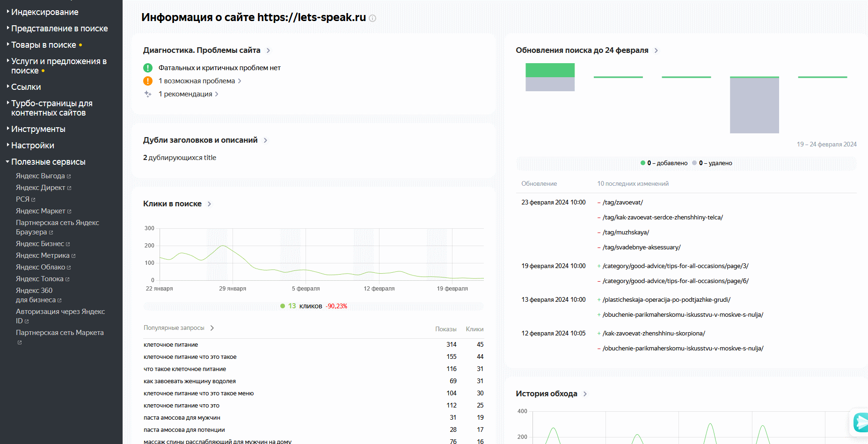Image resolution: width=868 pixels, height=444 pixels.
Task: Open external link icon next to Яндекс Выгода
Action: coord(69,176)
